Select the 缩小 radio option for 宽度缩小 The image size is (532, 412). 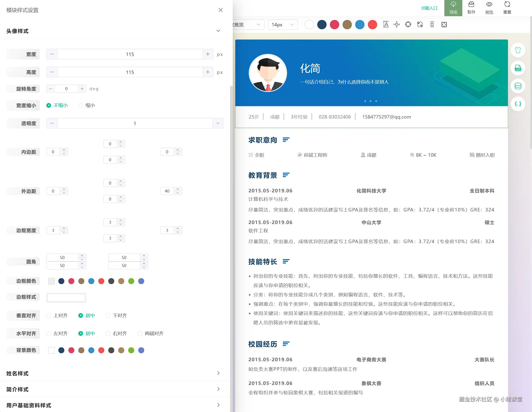[81, 105]
